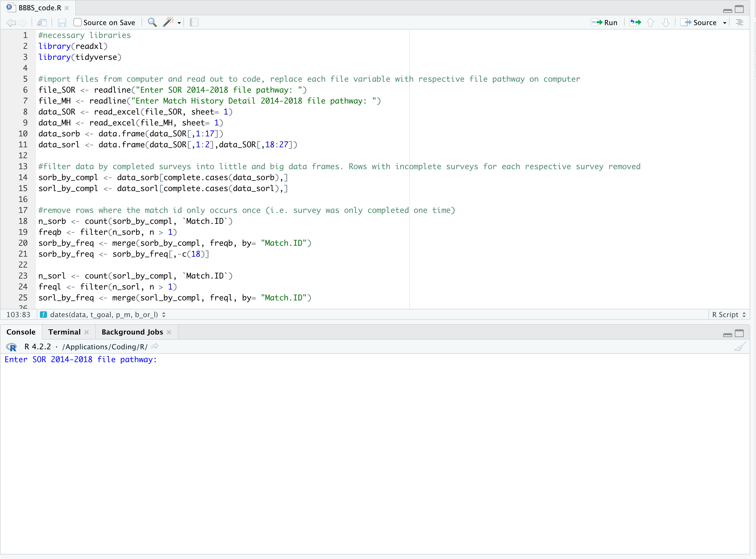Switch to the Terminal tab
This screenshot has height=559, width=756.
(x=64, y=332)
